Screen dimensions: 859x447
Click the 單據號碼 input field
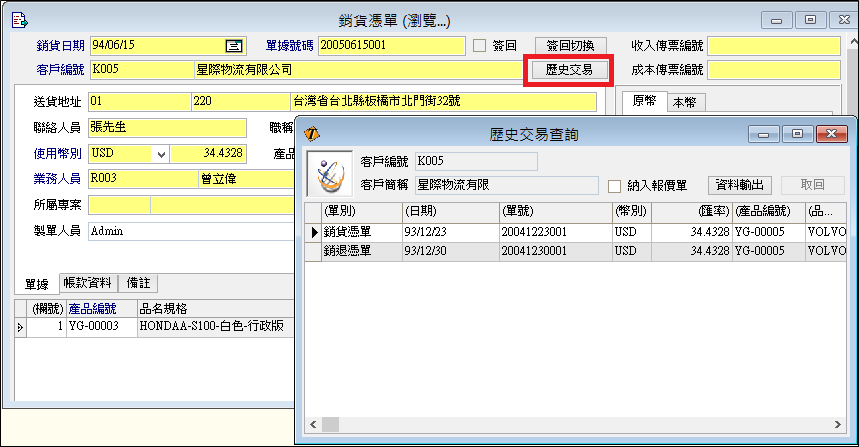(392, 45)
